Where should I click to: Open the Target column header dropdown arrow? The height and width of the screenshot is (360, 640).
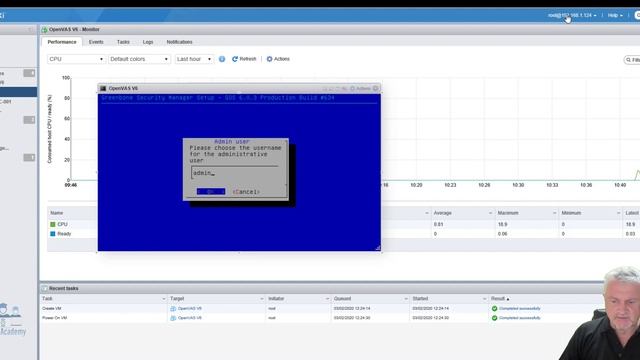pyautogui.click(x=262, y=299)
